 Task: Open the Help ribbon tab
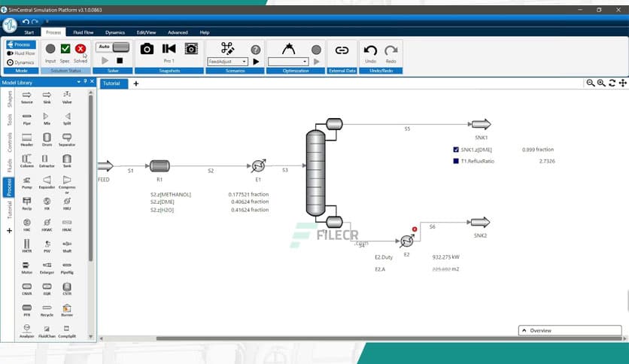pos(205,32)
